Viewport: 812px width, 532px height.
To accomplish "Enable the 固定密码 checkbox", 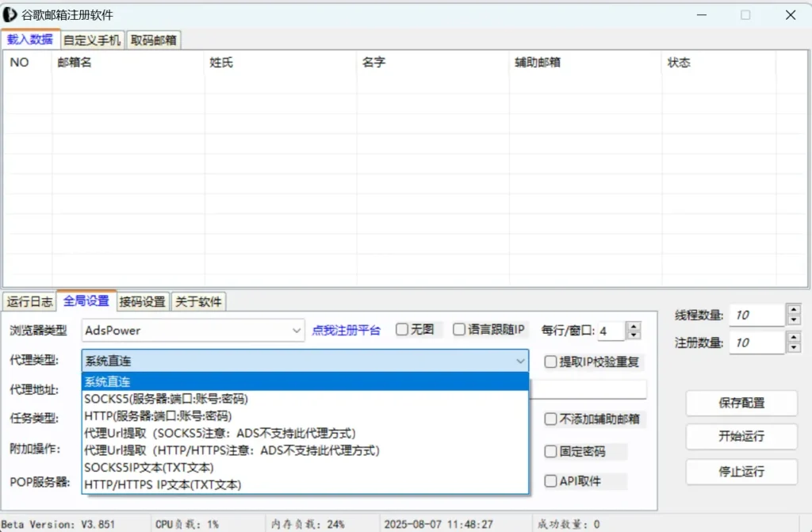I will 550,451.
